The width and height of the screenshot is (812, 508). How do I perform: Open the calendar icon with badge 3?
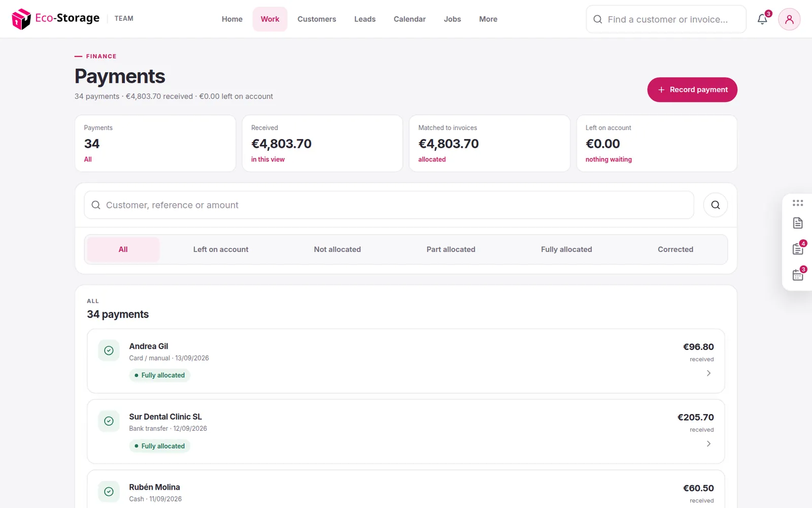(x=798, y=274)
